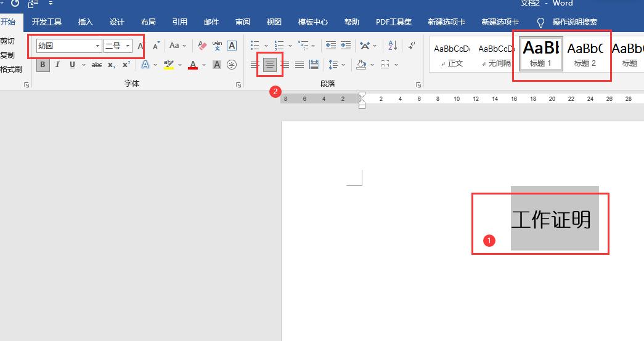Click the character border icon
The height and width of the screenshot is (341, 644).
232,46
